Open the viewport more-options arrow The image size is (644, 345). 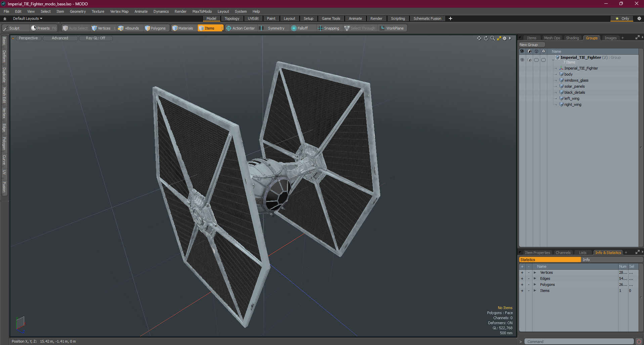click(510, 38)
